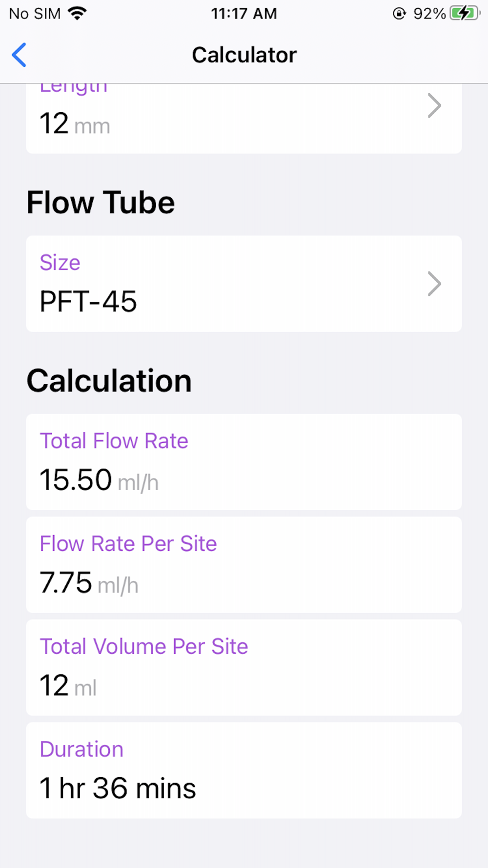Tap the 12 mm length value
This screenshot has width=488, height=868.
point(75,124)
